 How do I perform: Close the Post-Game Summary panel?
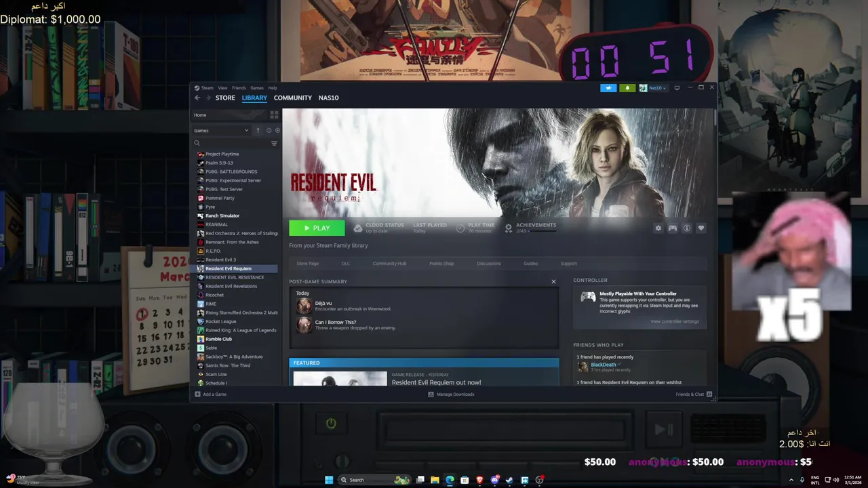tap(553, 281)
